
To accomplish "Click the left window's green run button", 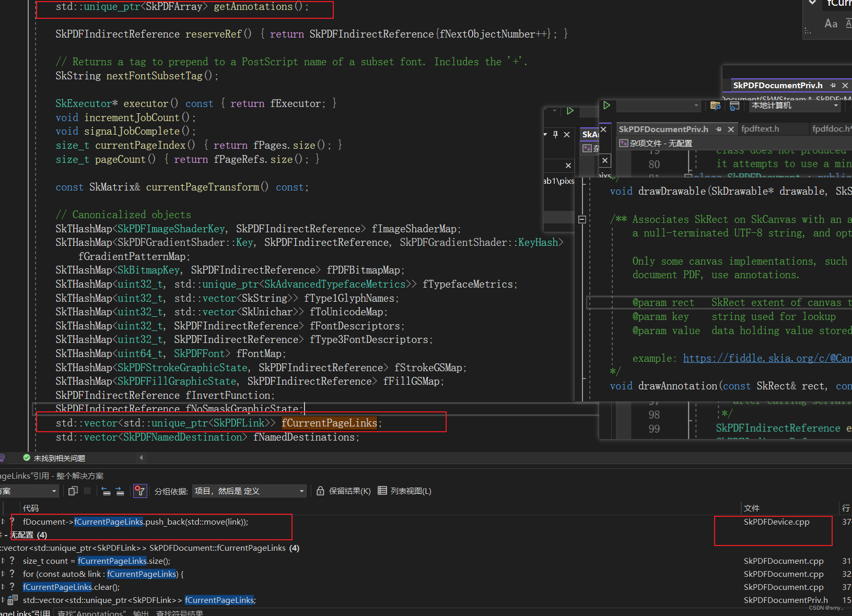I will tap(570, 111).
